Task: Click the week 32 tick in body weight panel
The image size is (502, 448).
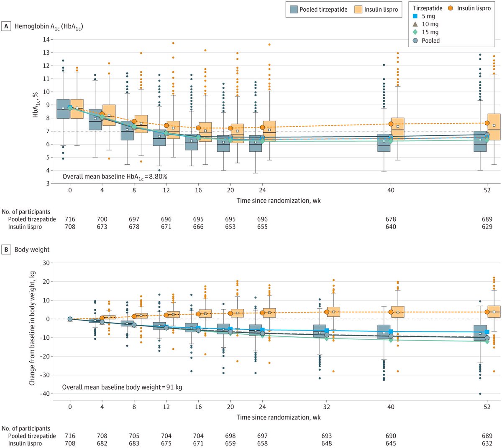Action: tap(327, 407)
